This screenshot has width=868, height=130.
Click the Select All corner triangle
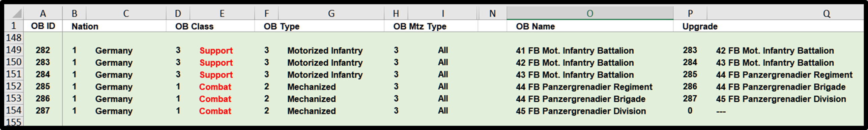click(14, 13)
